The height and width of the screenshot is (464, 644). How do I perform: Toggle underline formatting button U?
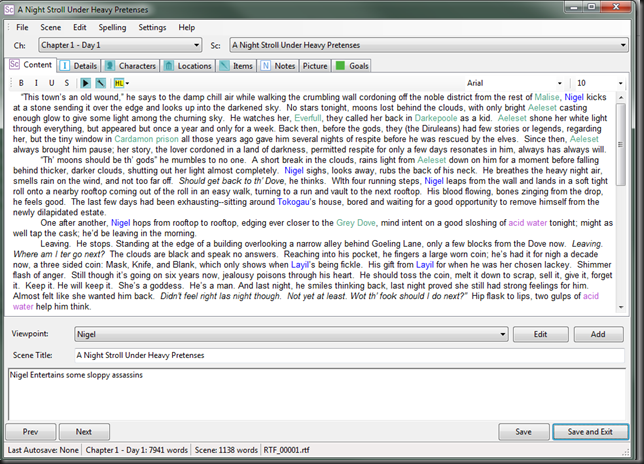click(x=51, y=83)
